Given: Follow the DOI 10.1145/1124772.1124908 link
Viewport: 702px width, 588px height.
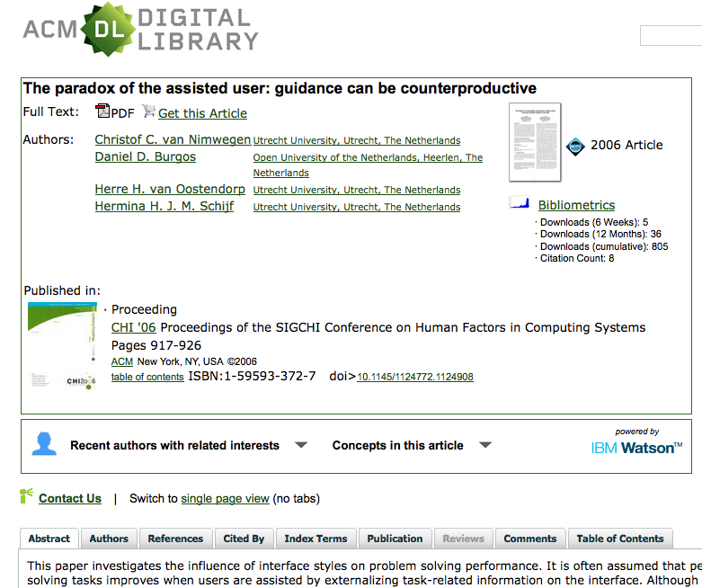Looking at the screenshot, I should pos(415,378).
